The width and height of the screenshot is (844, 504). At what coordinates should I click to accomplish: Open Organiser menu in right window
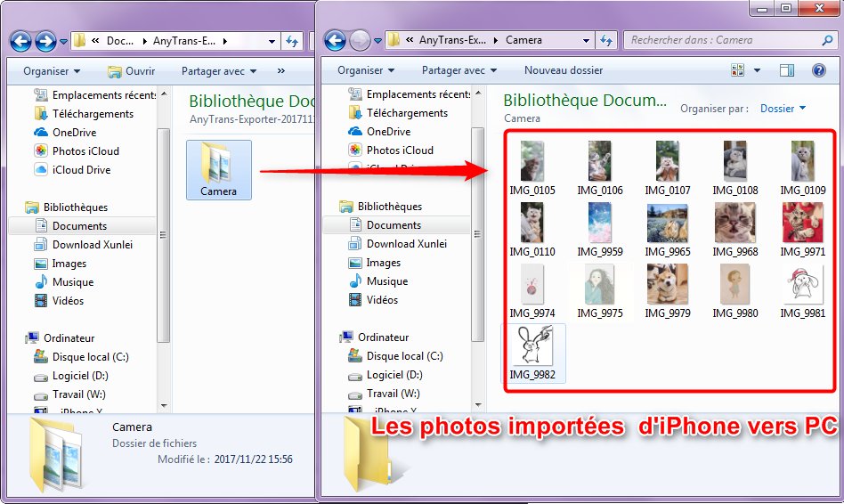click(366, 70)
